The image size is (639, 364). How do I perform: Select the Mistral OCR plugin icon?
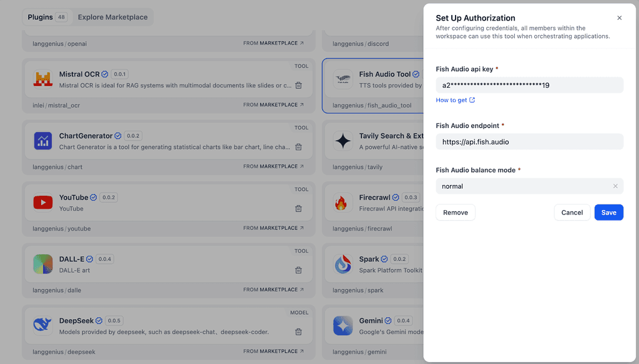[42, 79]
